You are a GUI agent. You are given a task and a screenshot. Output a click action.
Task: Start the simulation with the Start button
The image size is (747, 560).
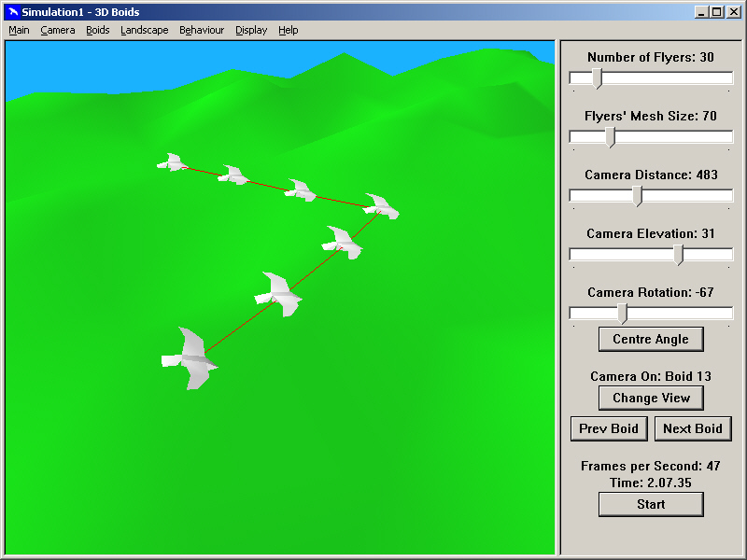coord(651,504)
